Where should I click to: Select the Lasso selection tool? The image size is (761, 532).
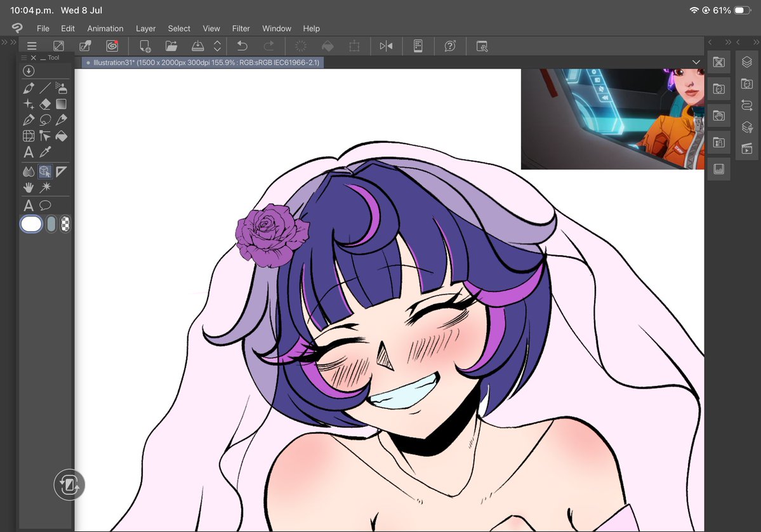pyautogui.click(x=45, y=120)
